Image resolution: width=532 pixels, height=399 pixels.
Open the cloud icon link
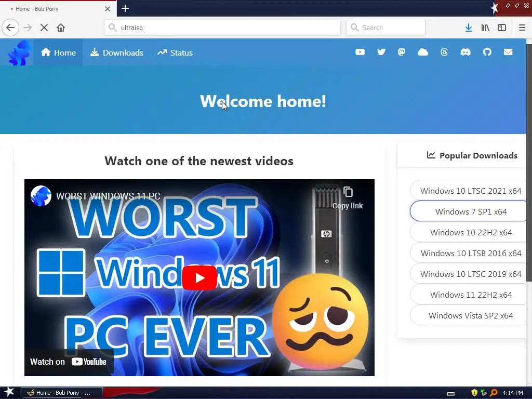(423, 52)
